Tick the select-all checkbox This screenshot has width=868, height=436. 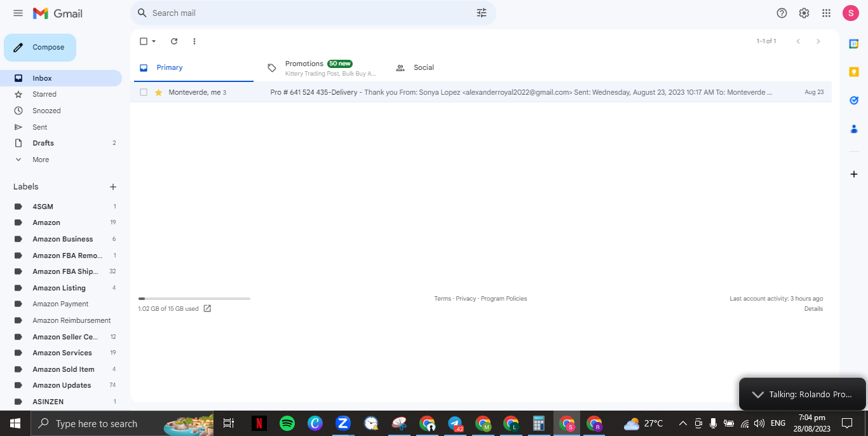pyautogui.click(x=144, y=41)
